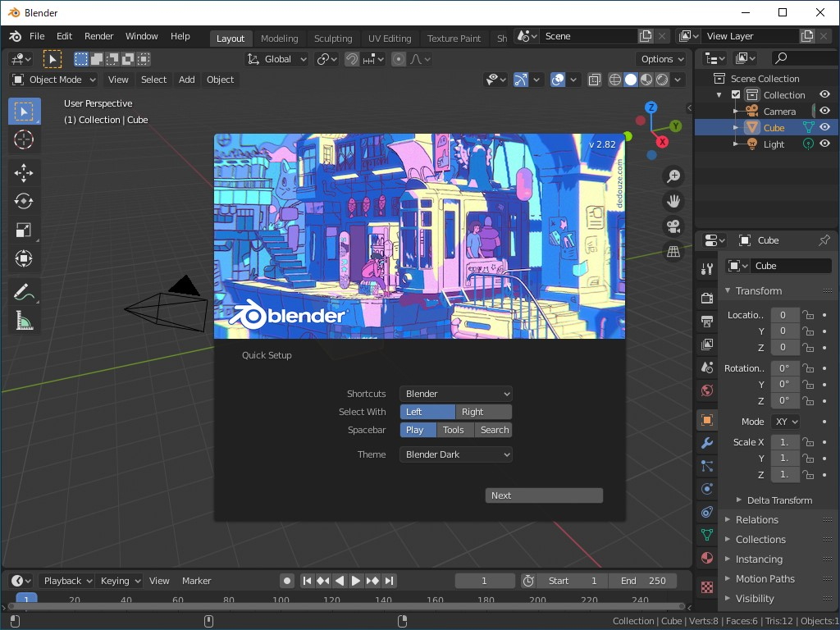Set Select With to Right
The height and width of the screenshot is (630, 840).
[482, 411]
